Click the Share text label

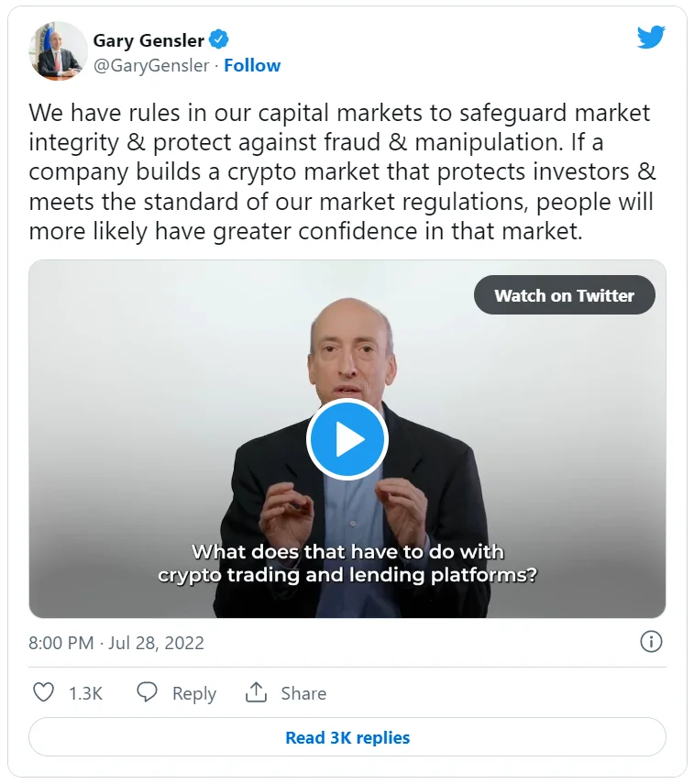[303, 693]
